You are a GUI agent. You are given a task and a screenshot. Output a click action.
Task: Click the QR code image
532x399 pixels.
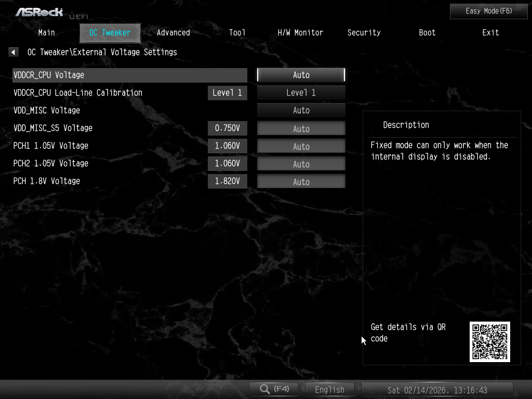pyautogui.click(x=489, y=342)
